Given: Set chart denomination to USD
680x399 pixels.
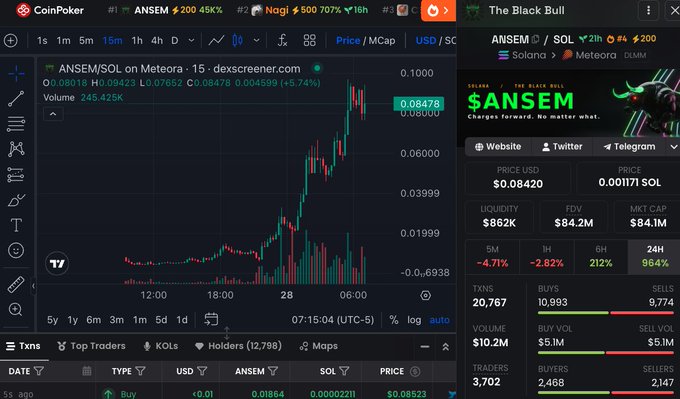Looking at the screenshot, I should click(x=425, y=41).
